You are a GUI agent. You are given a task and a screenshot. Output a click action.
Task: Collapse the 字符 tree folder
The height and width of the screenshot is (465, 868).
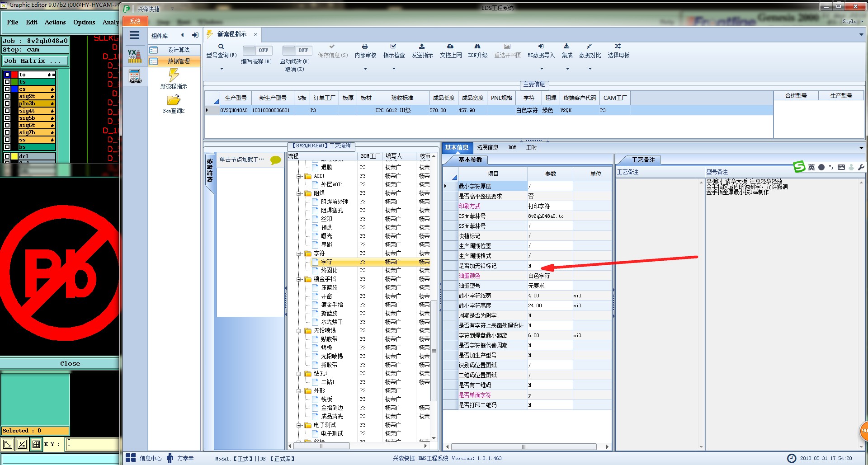click(x=299, y=254)
